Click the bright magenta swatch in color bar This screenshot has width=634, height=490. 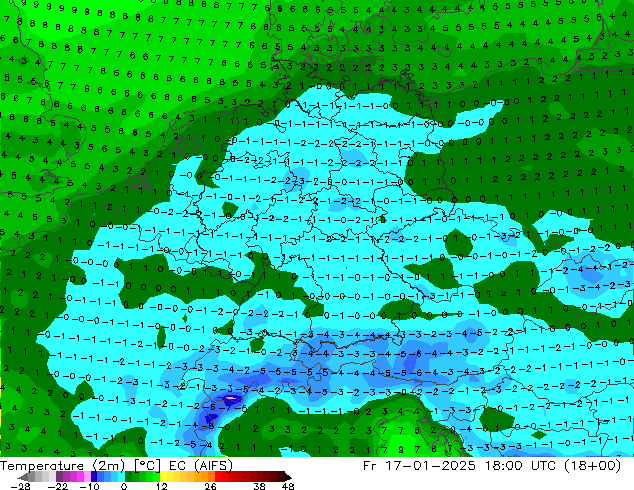tap(80, 477)
